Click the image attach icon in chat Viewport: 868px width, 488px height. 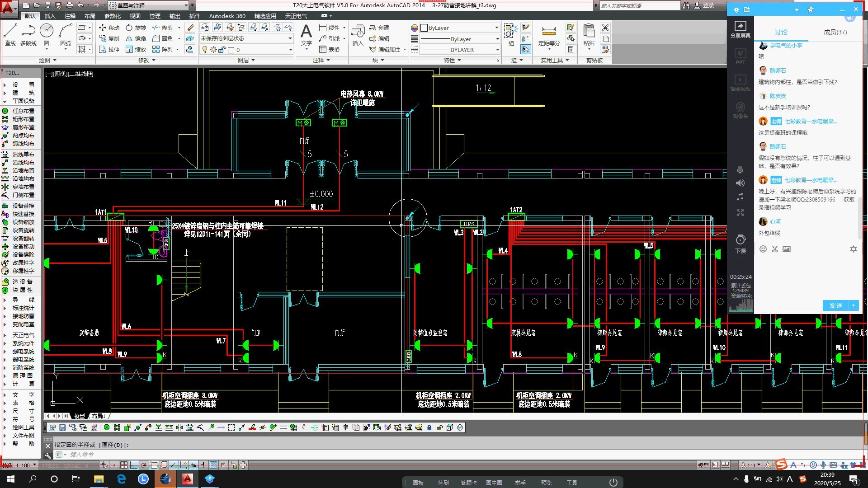pos(787,249)
